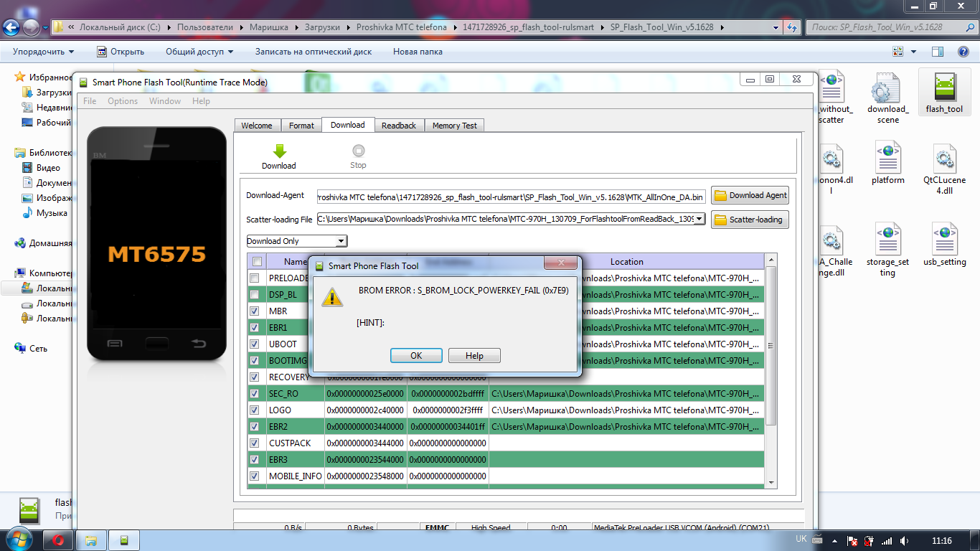The height and width of the screenshot is (551, 980).
Task: Open the Download Agent folder button
Action: 750,195
